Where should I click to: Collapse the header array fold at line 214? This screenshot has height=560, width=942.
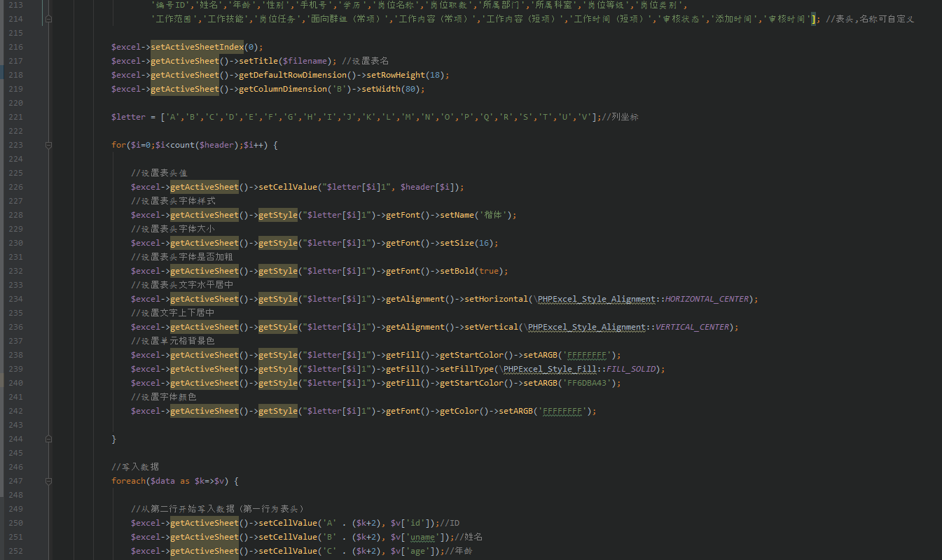[x=49, y=19]
